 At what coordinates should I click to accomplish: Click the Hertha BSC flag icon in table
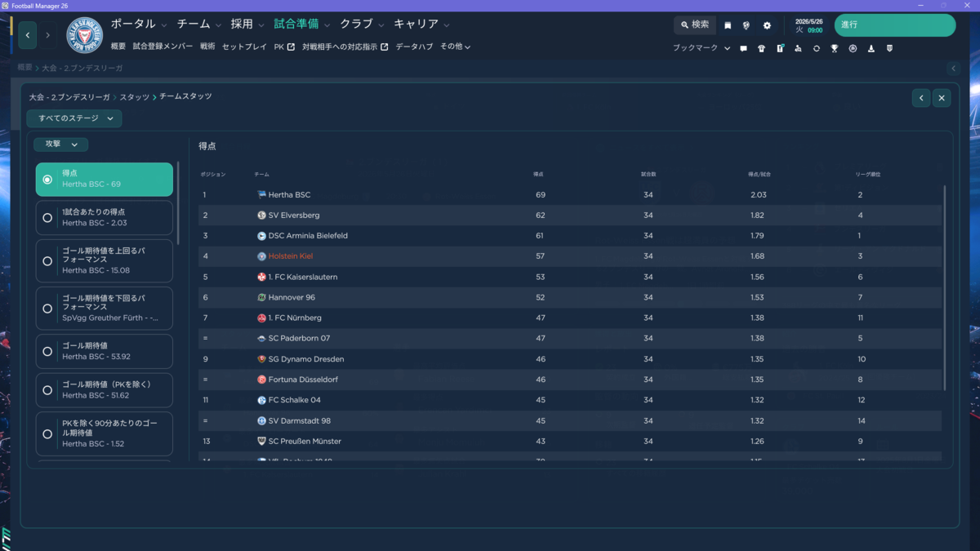261,195
